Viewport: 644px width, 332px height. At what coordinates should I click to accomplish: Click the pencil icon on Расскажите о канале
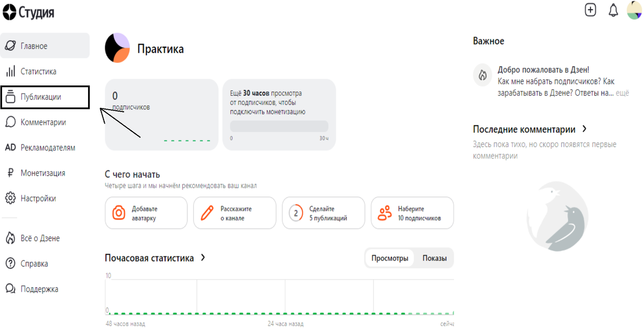[207, 213]
